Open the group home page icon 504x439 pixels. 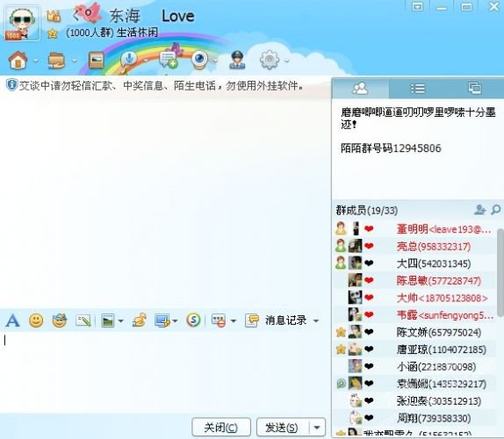click(18, 60)
